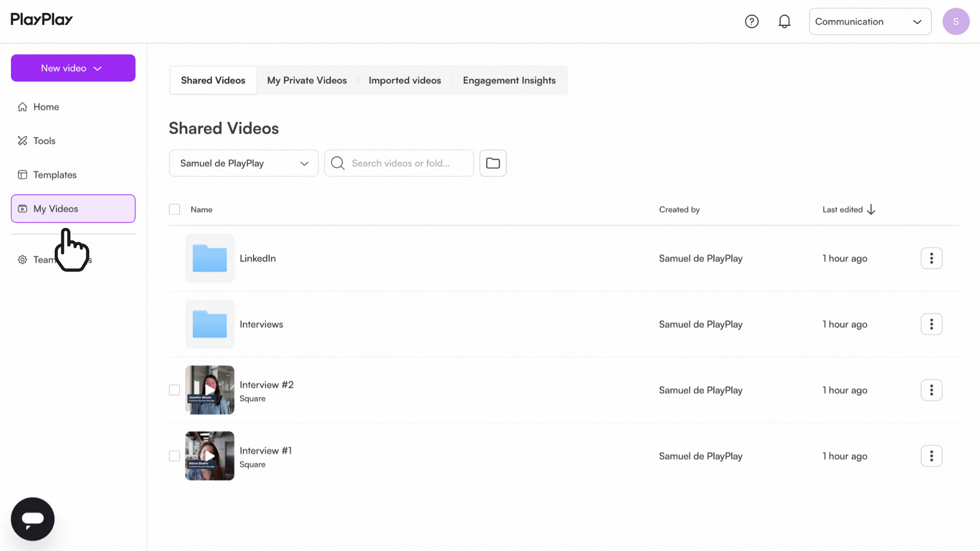Screen dimensions: 980x551
Task: Select the Interview #2 checkbox
Action: point(175,390)
